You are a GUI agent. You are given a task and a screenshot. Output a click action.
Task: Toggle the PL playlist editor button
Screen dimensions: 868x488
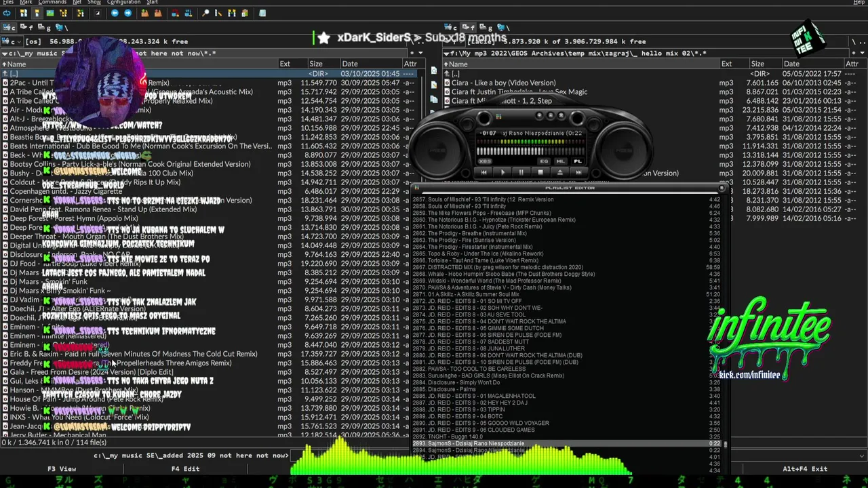[x=578, y=161]
